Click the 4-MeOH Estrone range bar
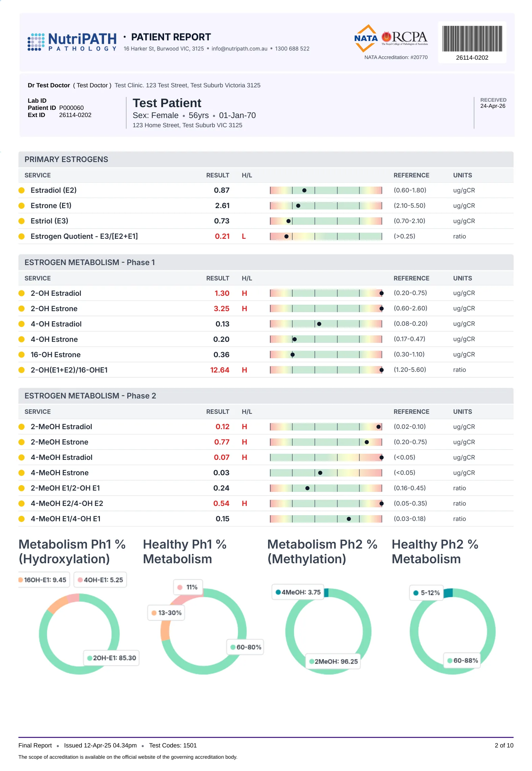532x771 pixels. point(326,473)
